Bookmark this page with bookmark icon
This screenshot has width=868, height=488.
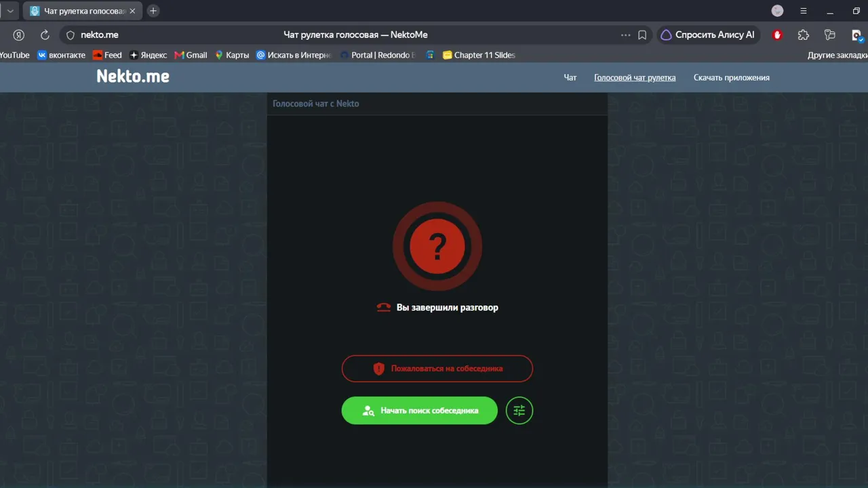coord(642,35)
